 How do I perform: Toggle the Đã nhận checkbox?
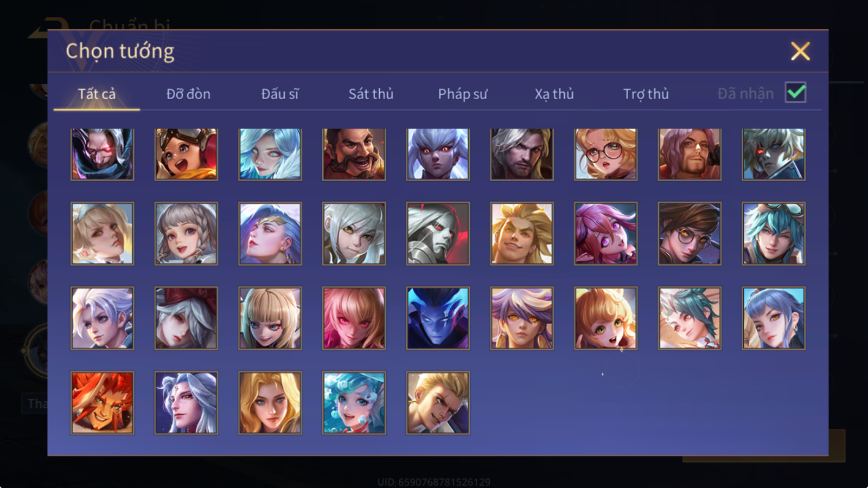point(796,93)
